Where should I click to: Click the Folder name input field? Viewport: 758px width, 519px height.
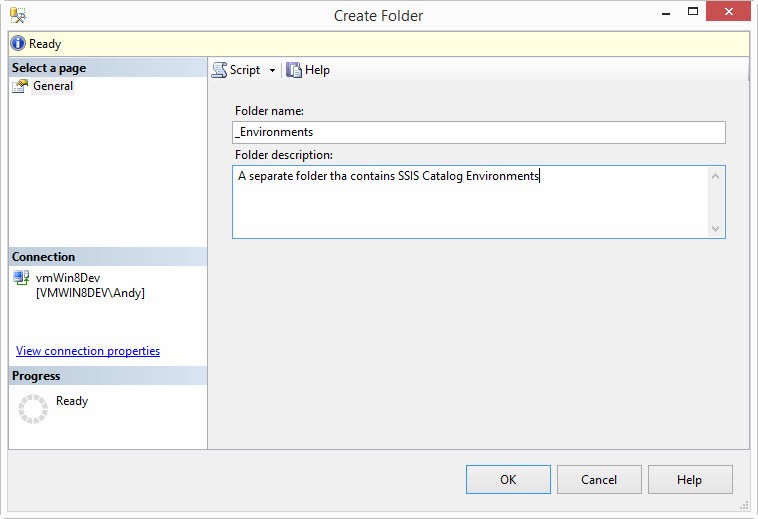point(478,132)
